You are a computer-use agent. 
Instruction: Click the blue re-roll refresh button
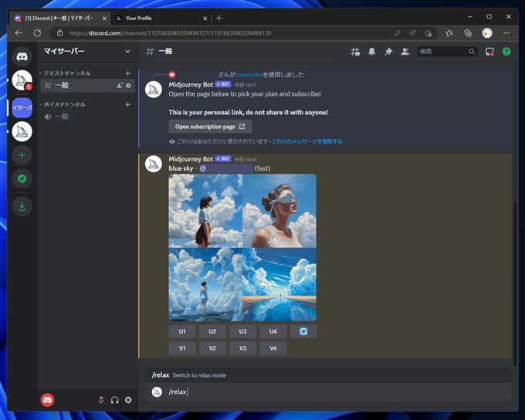tap(303, 331)
